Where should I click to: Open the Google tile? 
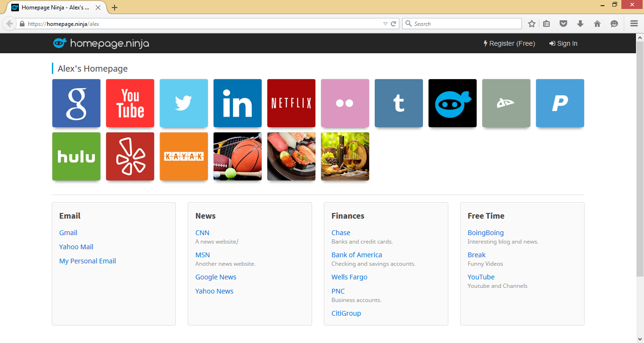coord(76,103)
